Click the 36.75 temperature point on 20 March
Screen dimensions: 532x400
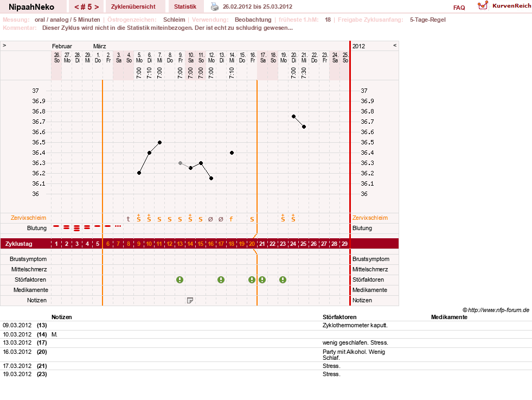(293, 117)
